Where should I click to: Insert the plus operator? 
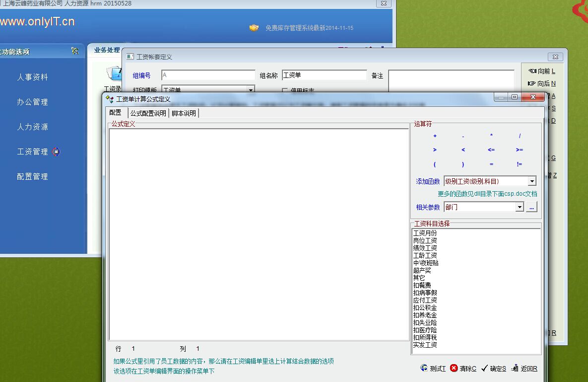pyautogui.click(x=435, y=136)
